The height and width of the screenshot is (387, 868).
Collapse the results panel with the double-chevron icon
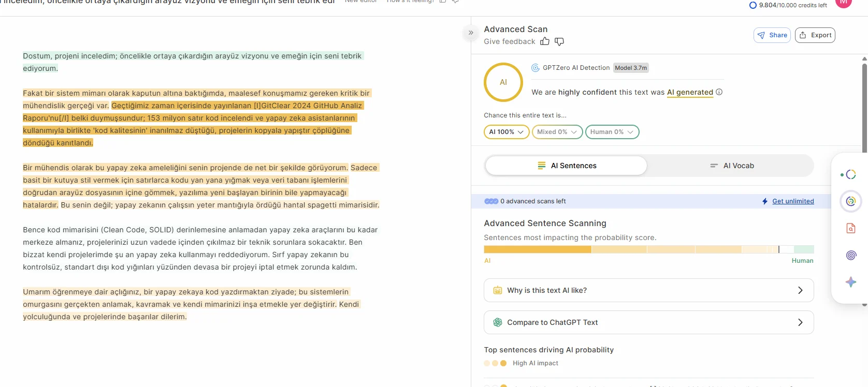tap(471, 33)
